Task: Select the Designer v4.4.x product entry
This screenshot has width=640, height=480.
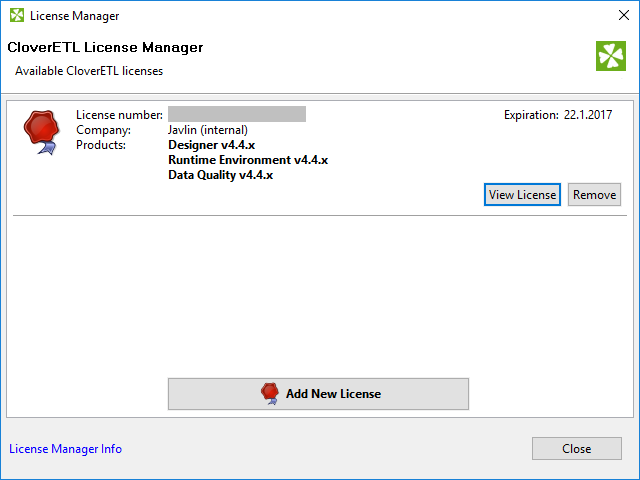Action: pyautogui.click(x=212, y=145)
